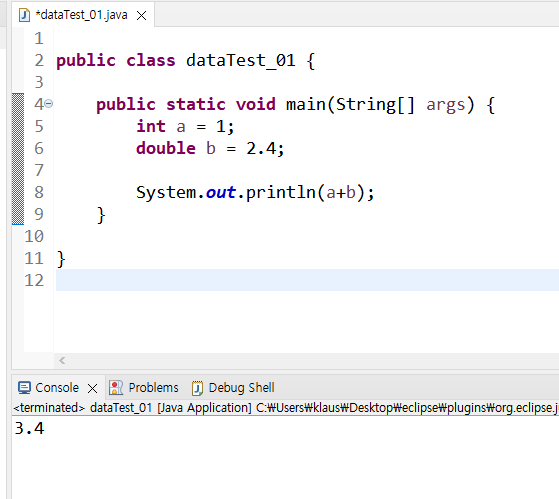The width and height of the screenshot is (559, 499).
Task: Click the Console monitor icon
Action: 24,388
